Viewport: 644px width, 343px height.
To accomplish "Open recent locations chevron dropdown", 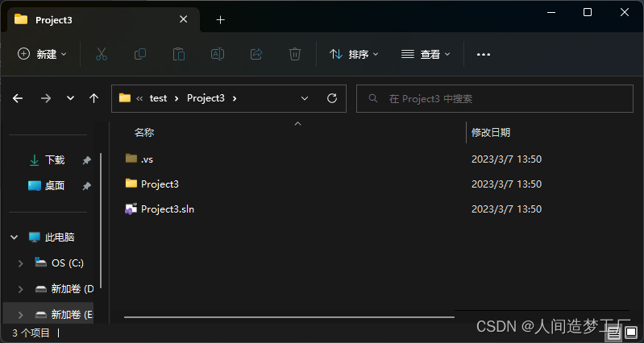I will pyautogui.click(x=71, y=98).
